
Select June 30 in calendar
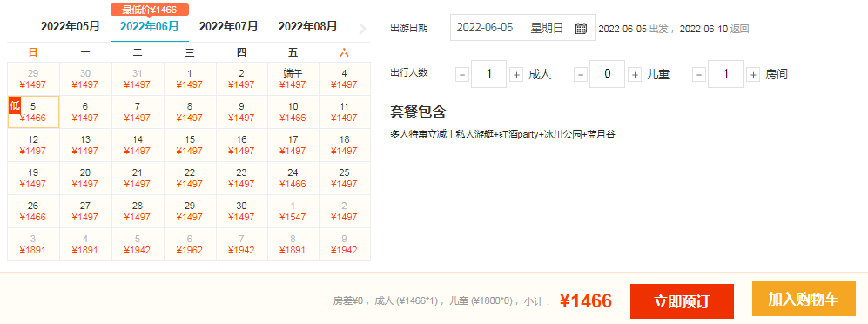[x=241, y=211]
